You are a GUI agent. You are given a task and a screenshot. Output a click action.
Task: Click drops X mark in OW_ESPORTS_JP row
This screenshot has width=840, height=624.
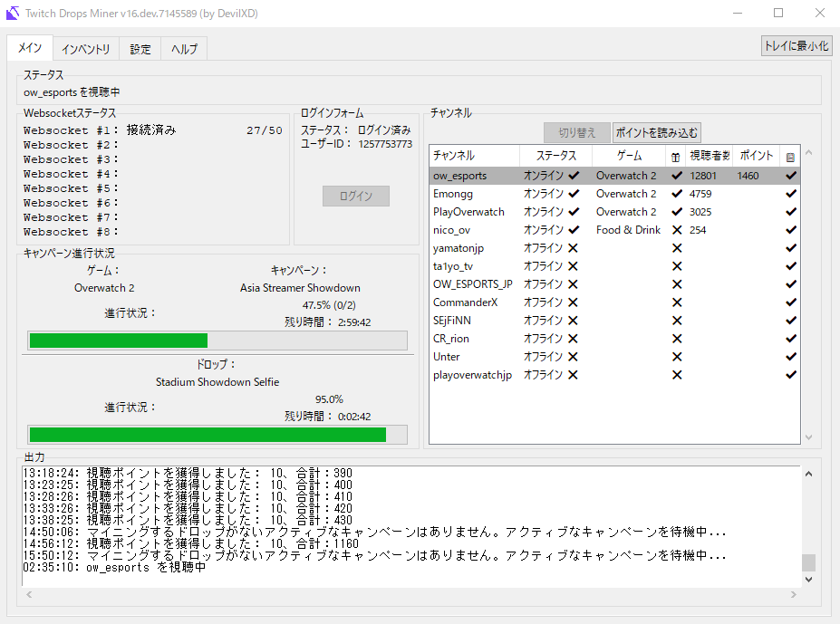click(677, 284)
